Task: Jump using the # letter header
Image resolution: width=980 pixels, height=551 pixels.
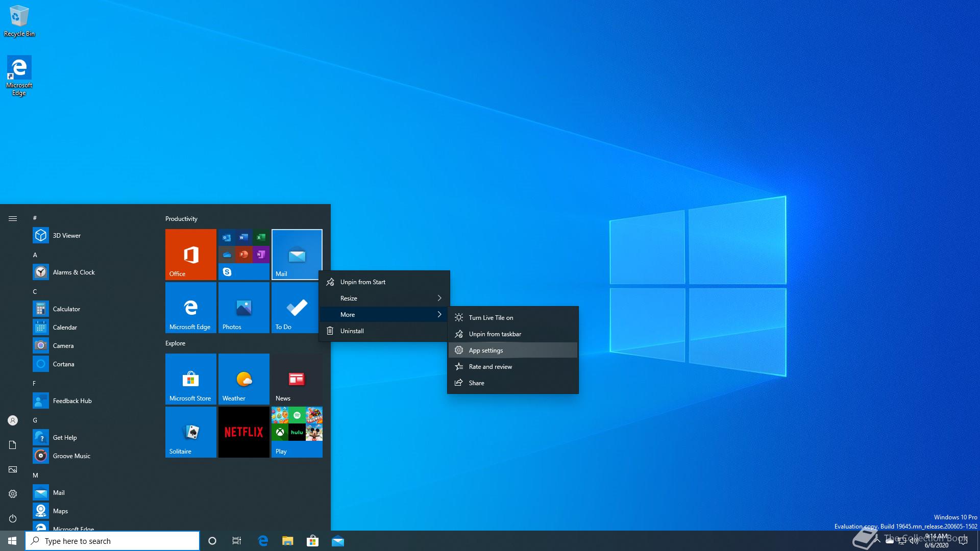Action: pyautogui.click(x=35, y=217)
